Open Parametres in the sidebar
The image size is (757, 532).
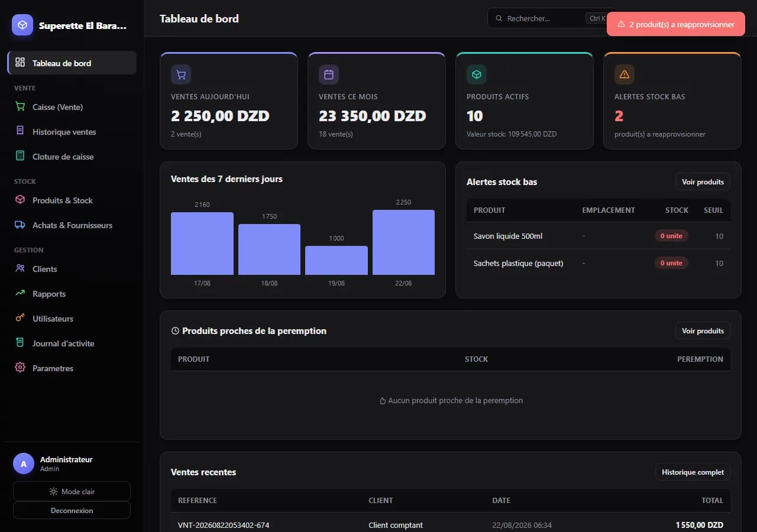(72, 368)
